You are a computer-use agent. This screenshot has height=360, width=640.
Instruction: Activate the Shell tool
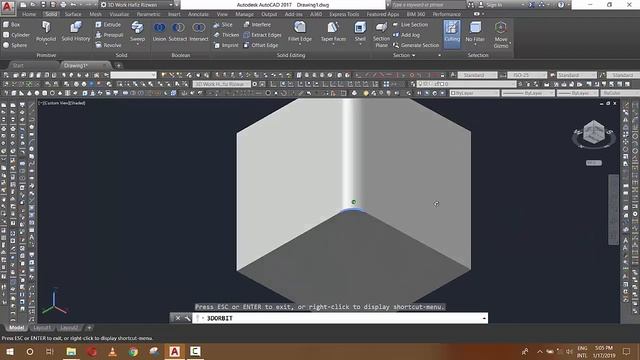click(360, 32)
